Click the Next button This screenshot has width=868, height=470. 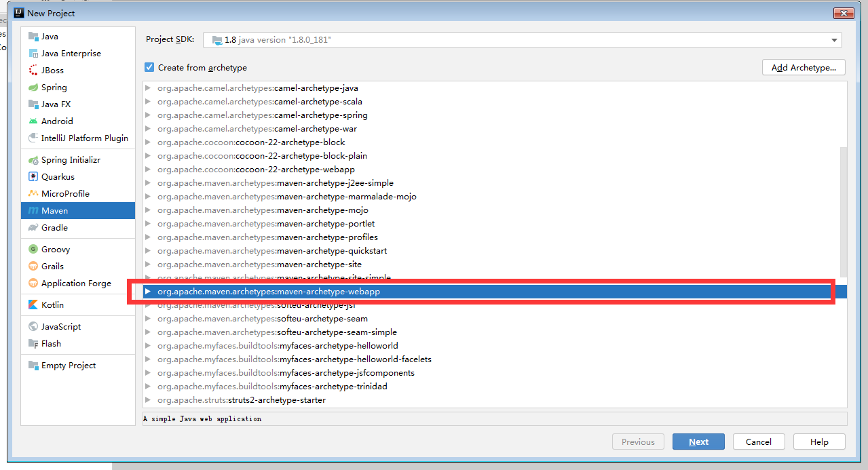tap(698, 442)
